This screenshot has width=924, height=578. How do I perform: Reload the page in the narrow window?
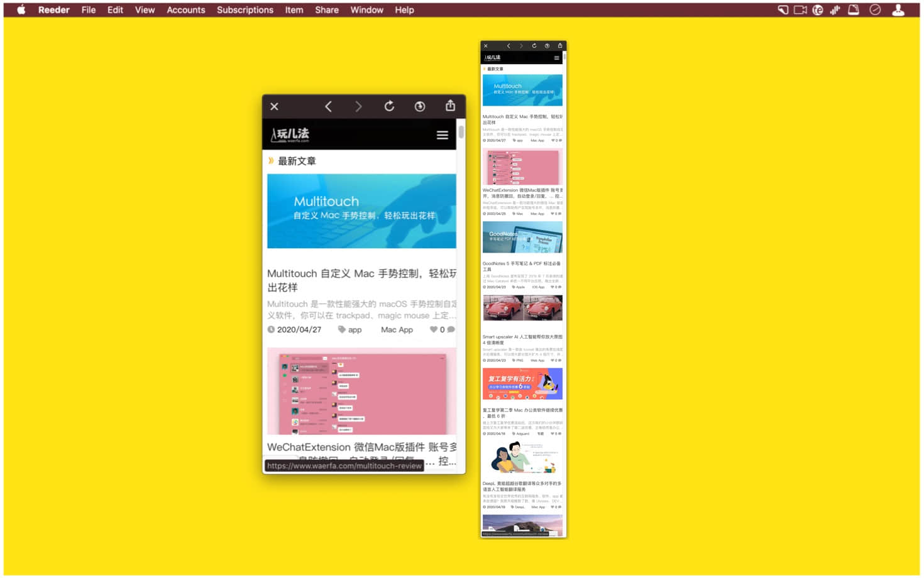(x=534, y=46)
